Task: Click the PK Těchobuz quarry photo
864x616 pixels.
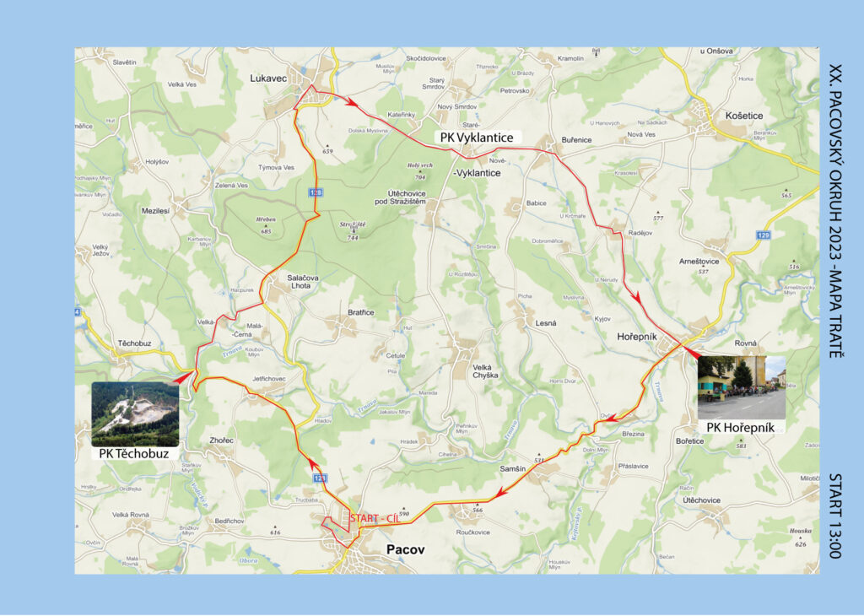Action: point(135,413)
